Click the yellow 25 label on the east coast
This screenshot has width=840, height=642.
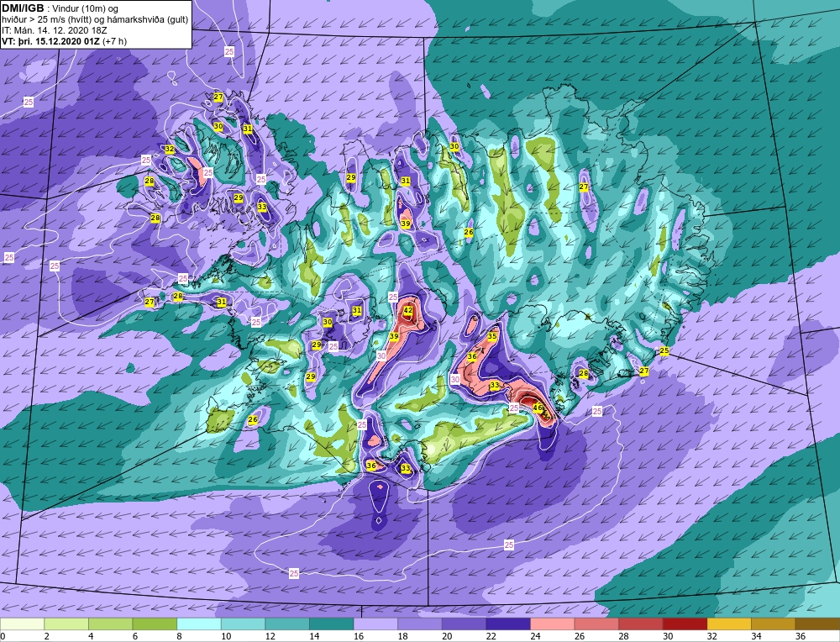[664, 350]
